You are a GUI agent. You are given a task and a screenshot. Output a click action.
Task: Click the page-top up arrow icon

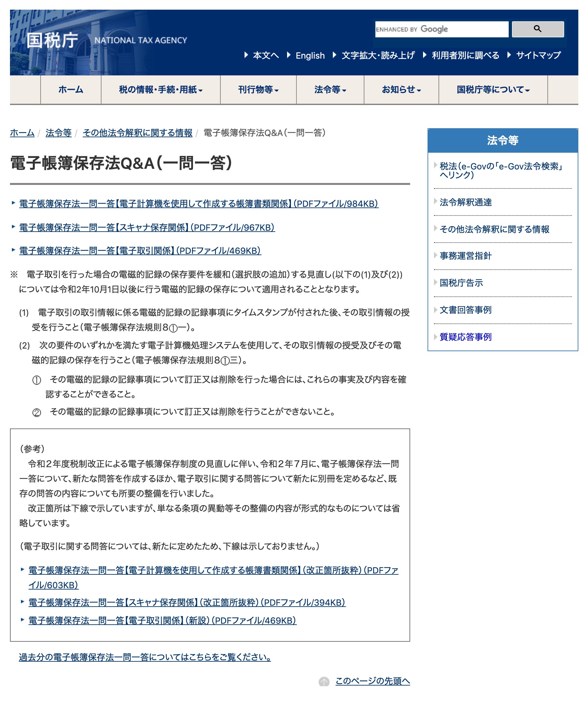tap(323, 681)
